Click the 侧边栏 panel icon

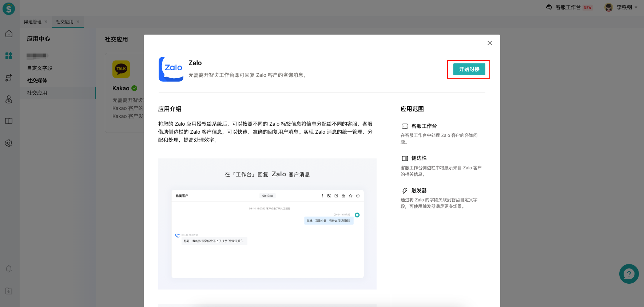click(x=405, y=158)
